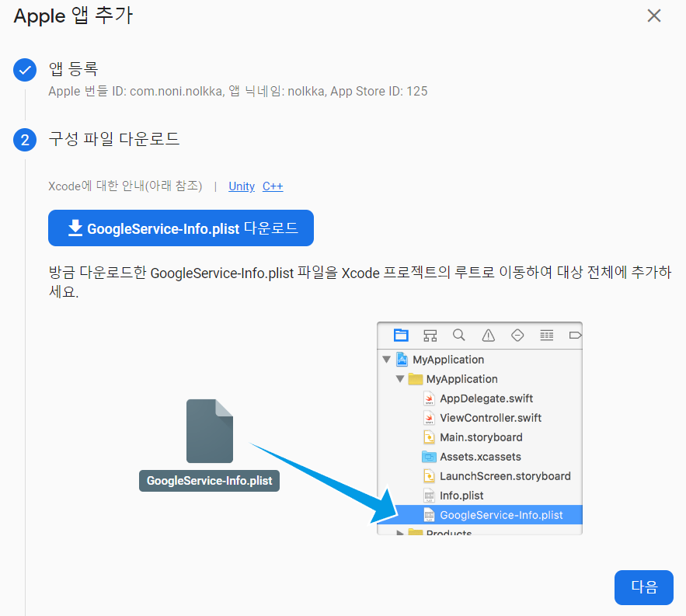Download the GoogleService-Info.plist file

point(181,228)
